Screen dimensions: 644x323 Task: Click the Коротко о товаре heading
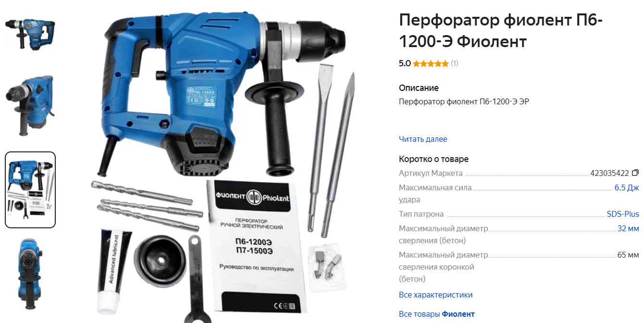click(x=433, y=159)
